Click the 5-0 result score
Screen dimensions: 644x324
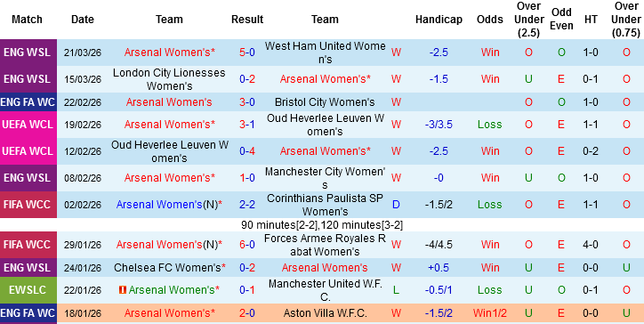[247, 53]
